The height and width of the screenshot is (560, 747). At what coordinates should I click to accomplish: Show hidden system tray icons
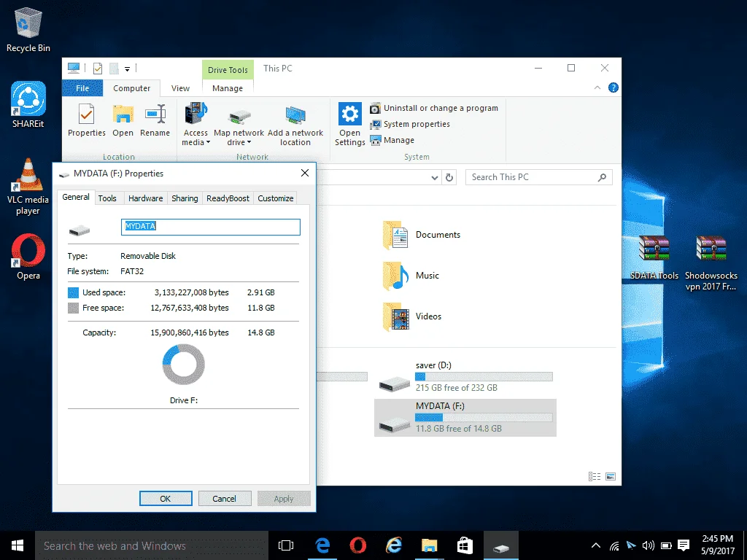595,545
